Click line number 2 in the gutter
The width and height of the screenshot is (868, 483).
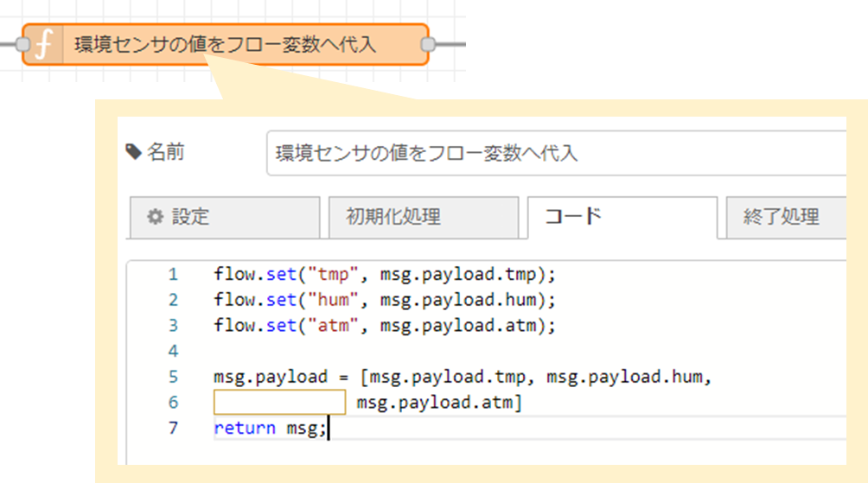173,300
